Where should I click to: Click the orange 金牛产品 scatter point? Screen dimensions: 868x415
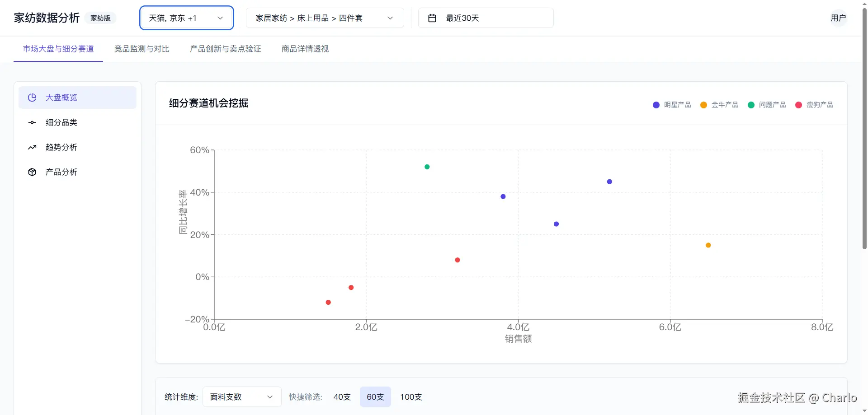(x=708, y=245)
